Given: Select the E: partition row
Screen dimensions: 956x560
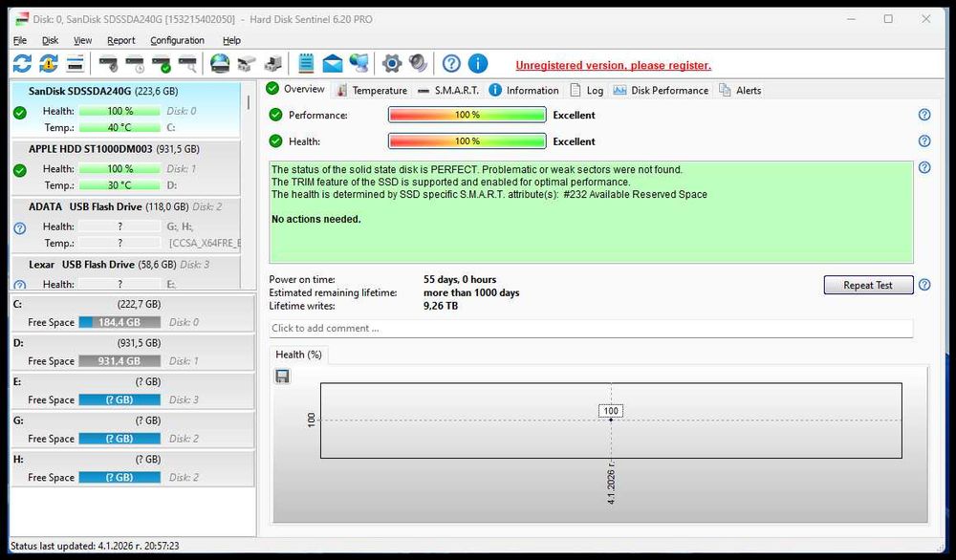Looking at the screenshot, I should coord(132,391).
